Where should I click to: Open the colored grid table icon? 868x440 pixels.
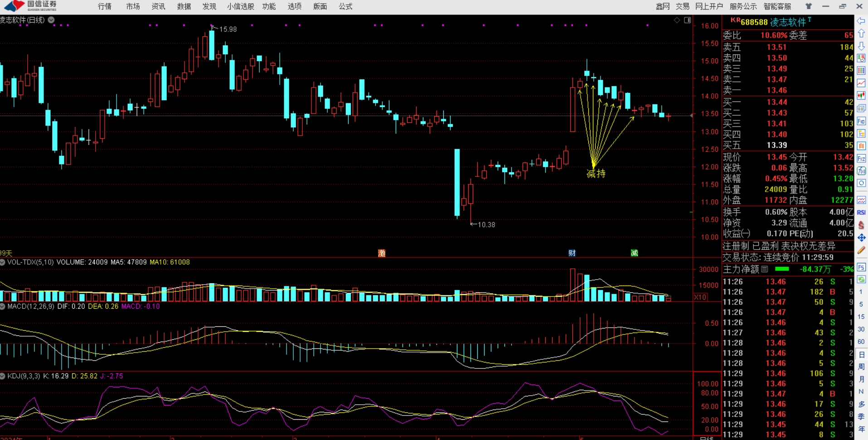click(861, 71)
